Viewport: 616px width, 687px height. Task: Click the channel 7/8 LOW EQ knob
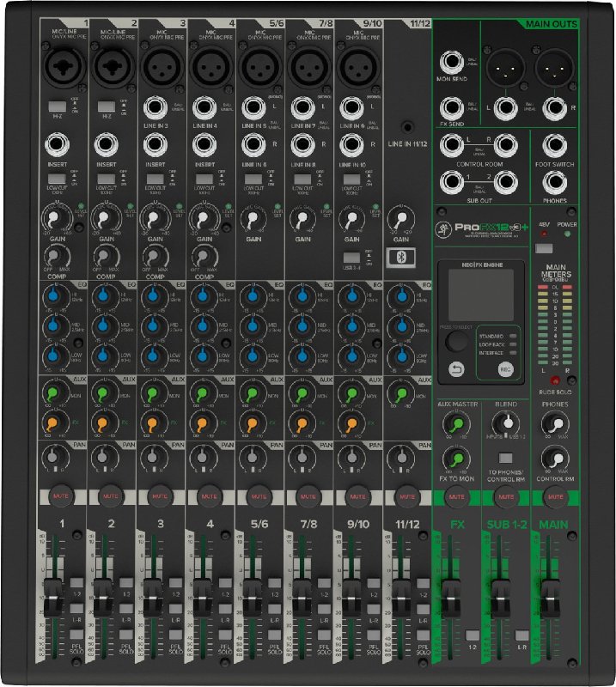(302, 356)
